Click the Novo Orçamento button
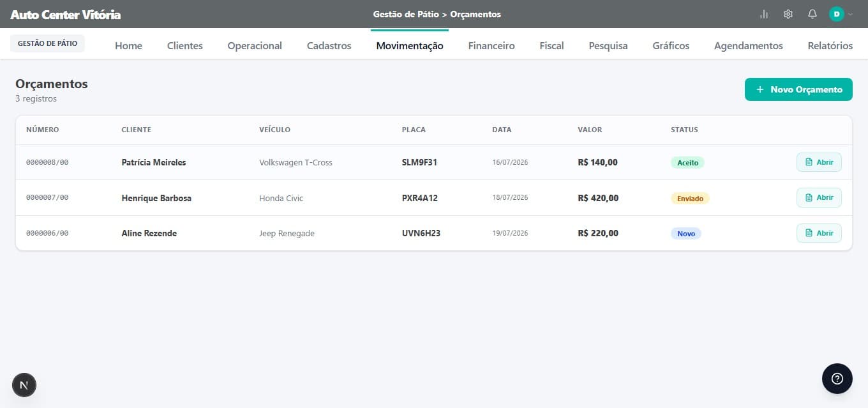Viewport: 868px width, 408px height. pos(798,89)
